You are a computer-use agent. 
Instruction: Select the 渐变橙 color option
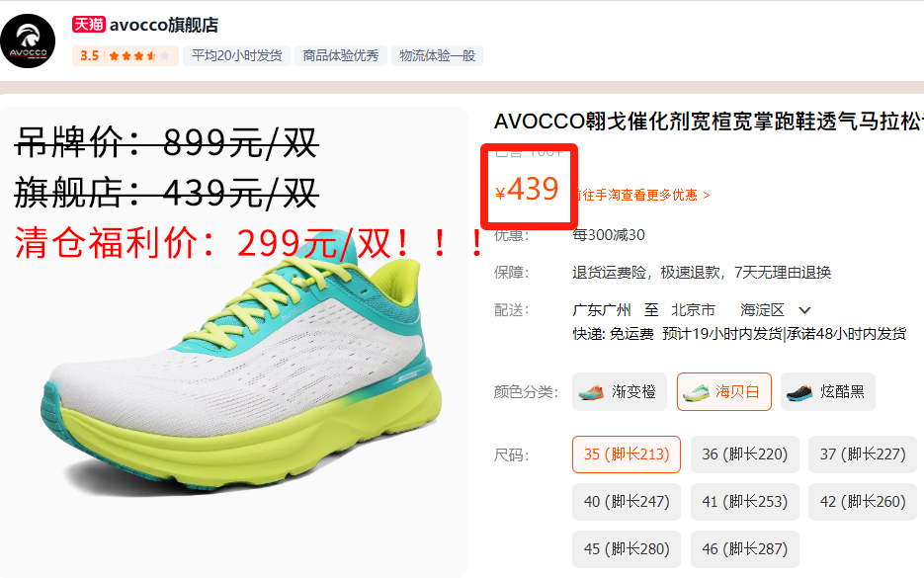(620, 392)
